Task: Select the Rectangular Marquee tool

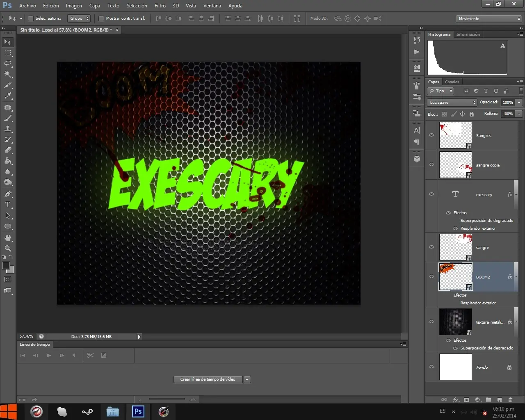Action: coord(8,53)
